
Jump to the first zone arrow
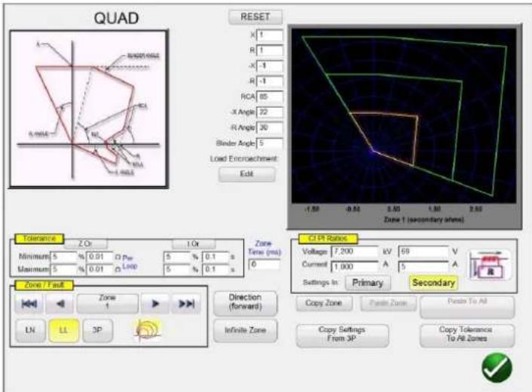29,303
